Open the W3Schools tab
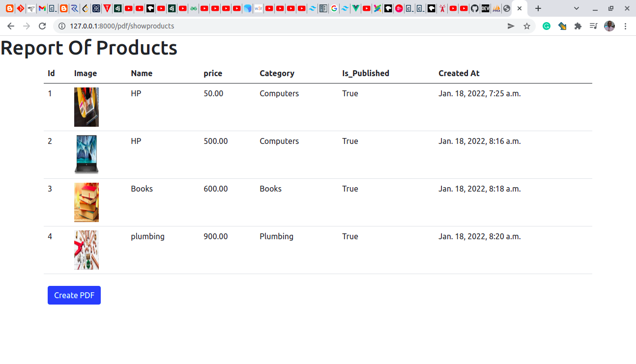 [258, 8]
